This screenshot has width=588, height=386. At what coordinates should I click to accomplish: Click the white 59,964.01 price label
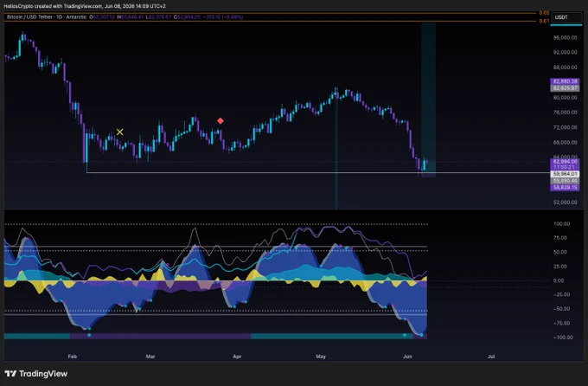tap(565, 174)
